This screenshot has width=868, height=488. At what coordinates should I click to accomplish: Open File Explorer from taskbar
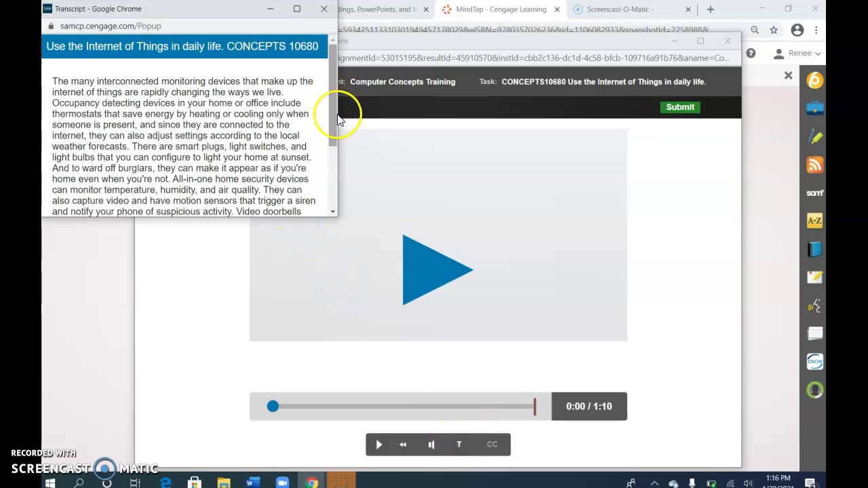click(x=224, y=483)
